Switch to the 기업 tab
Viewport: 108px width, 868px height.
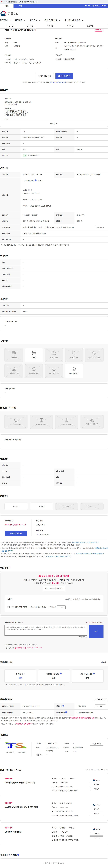(20, 6)
